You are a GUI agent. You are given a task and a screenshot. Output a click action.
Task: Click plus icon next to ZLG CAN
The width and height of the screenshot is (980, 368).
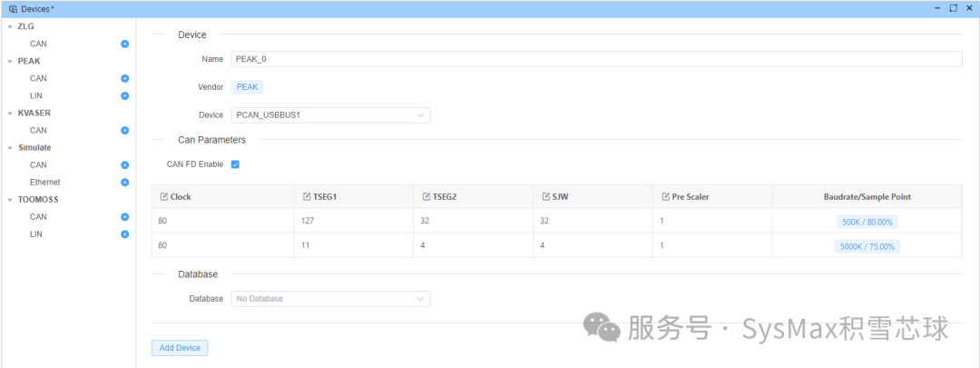(125, 44)
